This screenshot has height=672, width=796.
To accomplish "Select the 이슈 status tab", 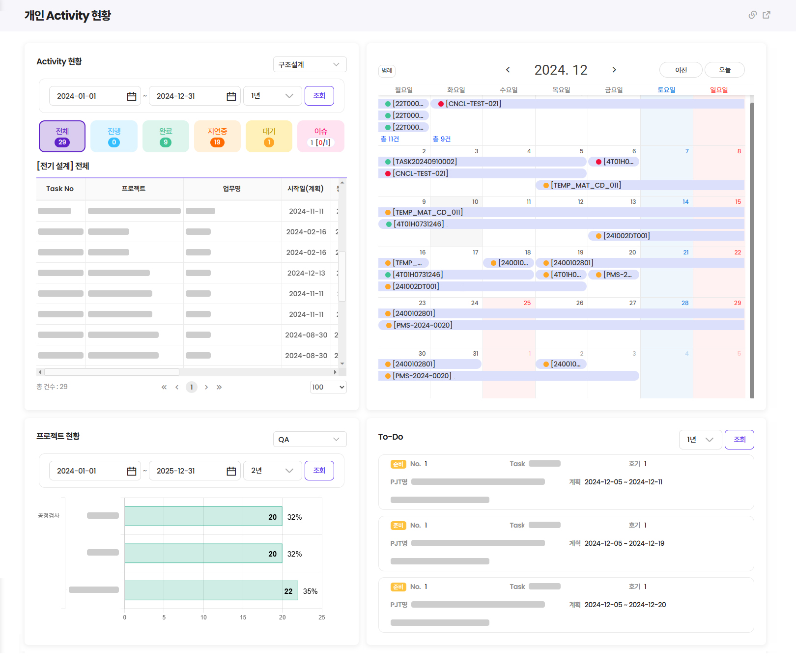I will pos(320,137).
